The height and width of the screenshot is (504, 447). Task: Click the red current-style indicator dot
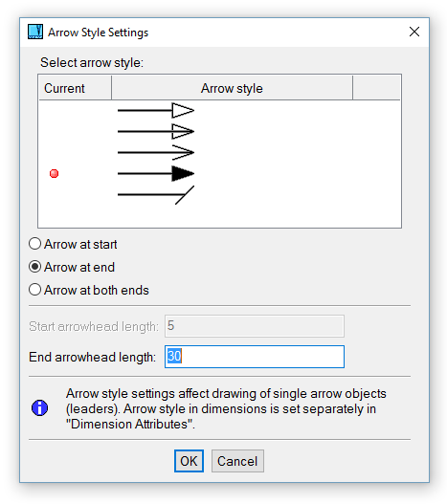(54, 173)
